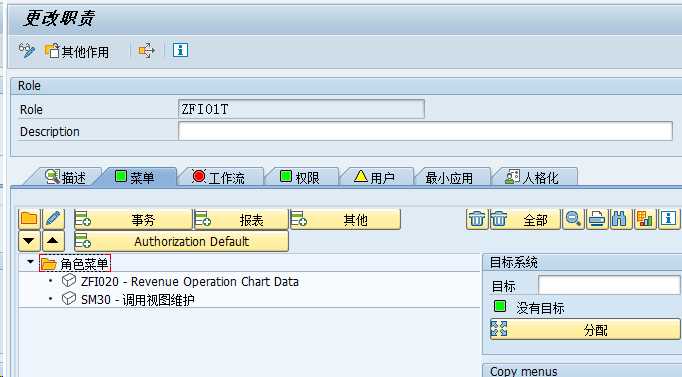Select ZFI020 - Revenue Operation Chart Data entry
Viewport: 682px width, 377px height.
pyautogui.click(x=190, y=282)
